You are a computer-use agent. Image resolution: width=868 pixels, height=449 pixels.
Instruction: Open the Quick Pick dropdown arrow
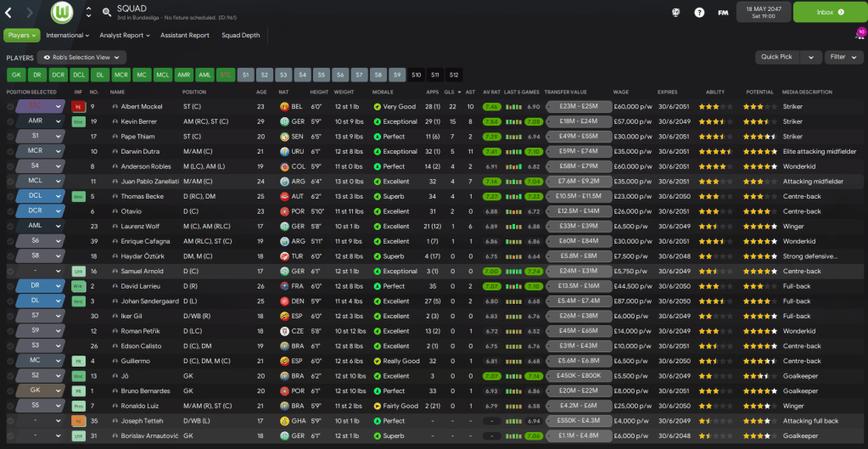click(811, 58)
